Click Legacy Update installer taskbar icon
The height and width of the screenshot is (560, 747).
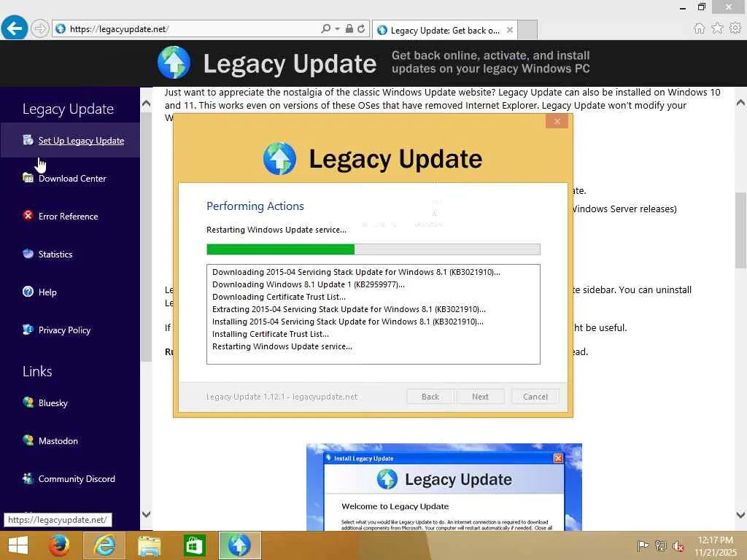click(239, 545)
